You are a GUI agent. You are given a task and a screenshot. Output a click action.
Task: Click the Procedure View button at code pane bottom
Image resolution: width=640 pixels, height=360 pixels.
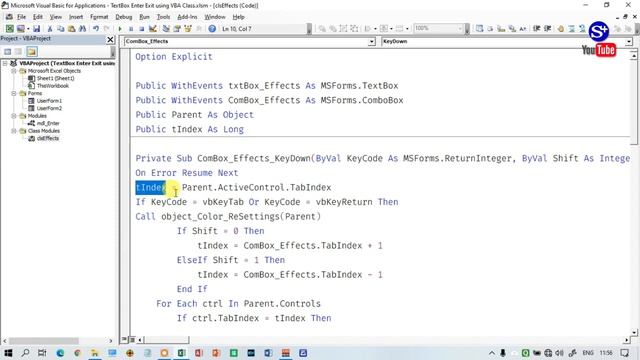click(124, 340)
